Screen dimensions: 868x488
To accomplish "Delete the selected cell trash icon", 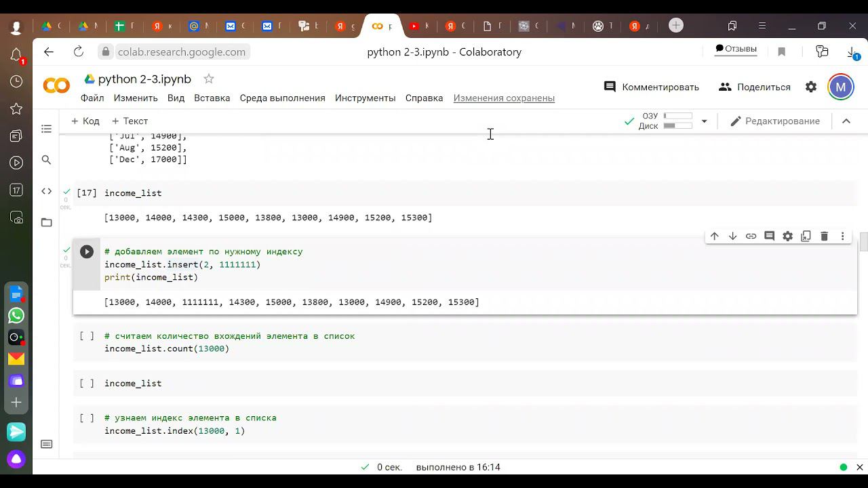I will pos(824,236).
